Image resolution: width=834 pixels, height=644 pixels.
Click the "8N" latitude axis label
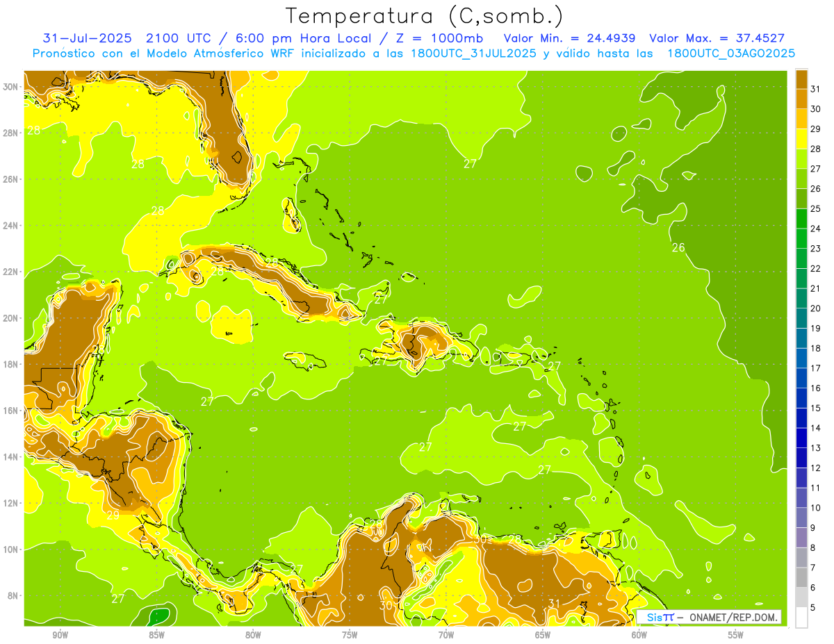click(x=14, y=596)
